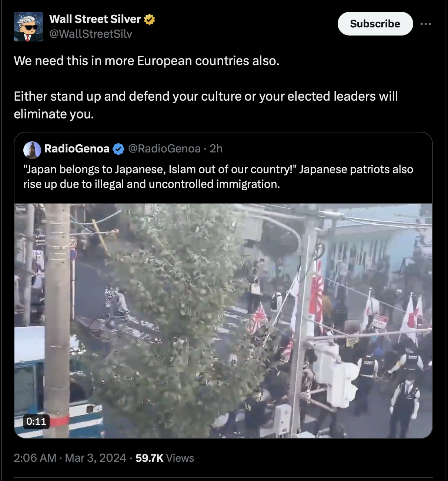448x481 pixels.
Task: Play the embedded protest video
Action: (x=223, y=321)
